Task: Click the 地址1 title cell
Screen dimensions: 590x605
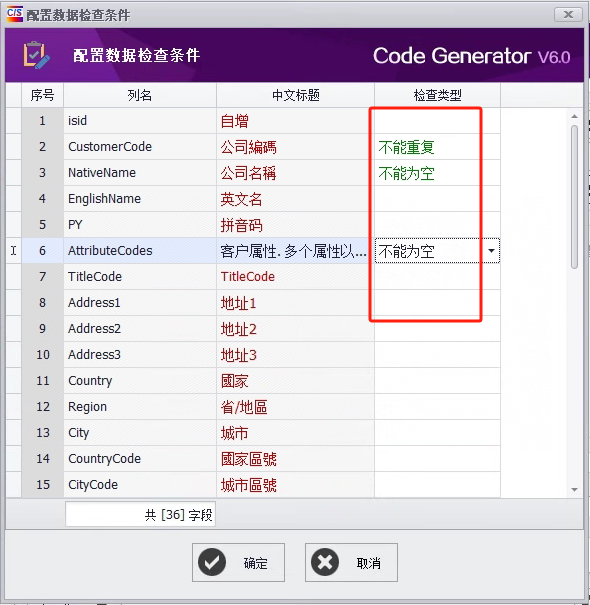Action: pyautogui.click(x=296, y=302)
